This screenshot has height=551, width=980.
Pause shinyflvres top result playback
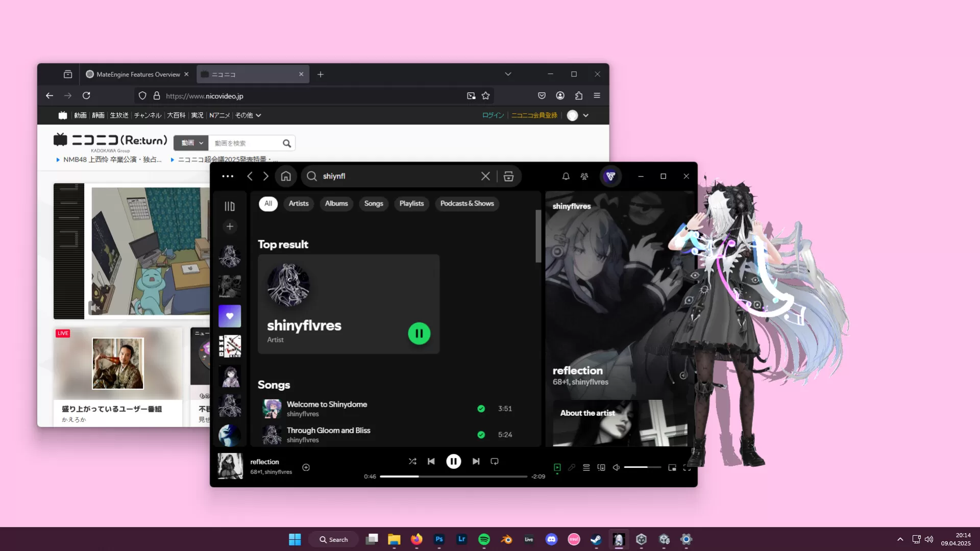[419, 333]
